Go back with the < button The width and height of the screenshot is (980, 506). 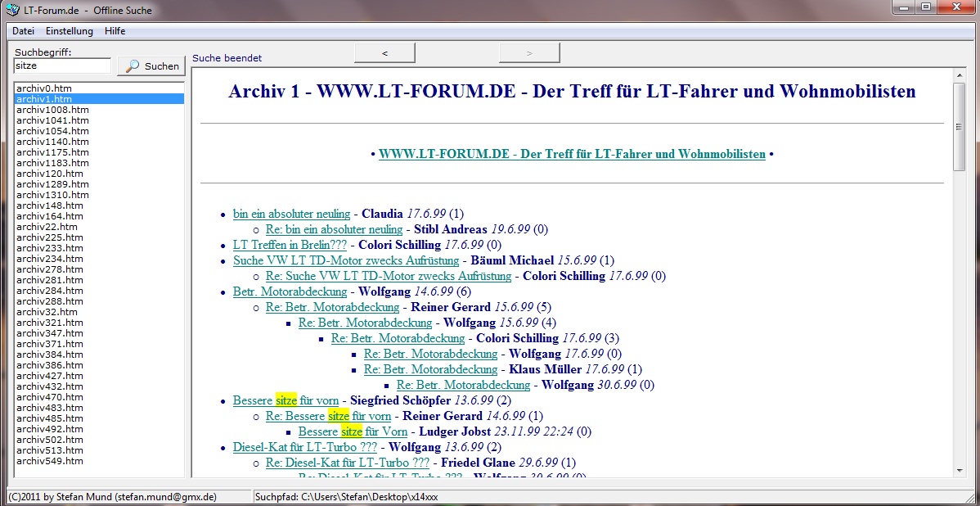(x=384, y=53)
